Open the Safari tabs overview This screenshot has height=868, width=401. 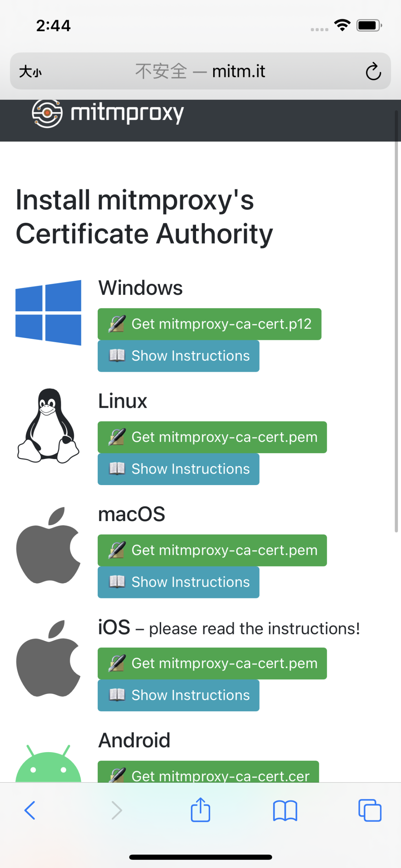(370, 810)
